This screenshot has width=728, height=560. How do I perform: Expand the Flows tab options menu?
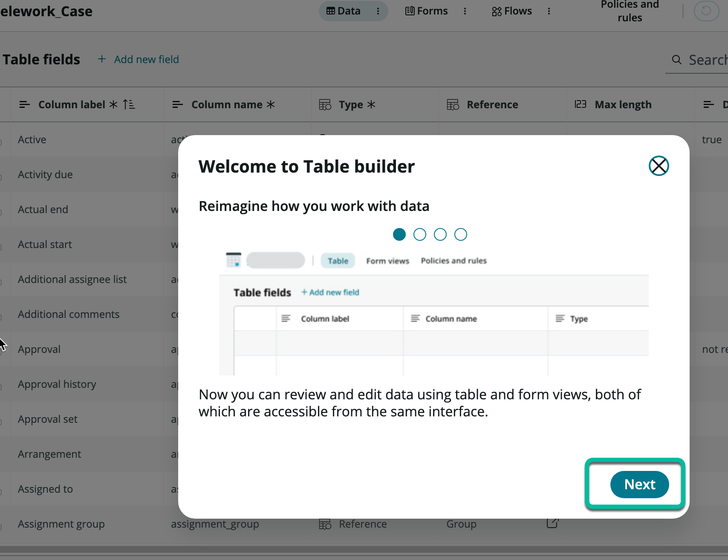549,11
